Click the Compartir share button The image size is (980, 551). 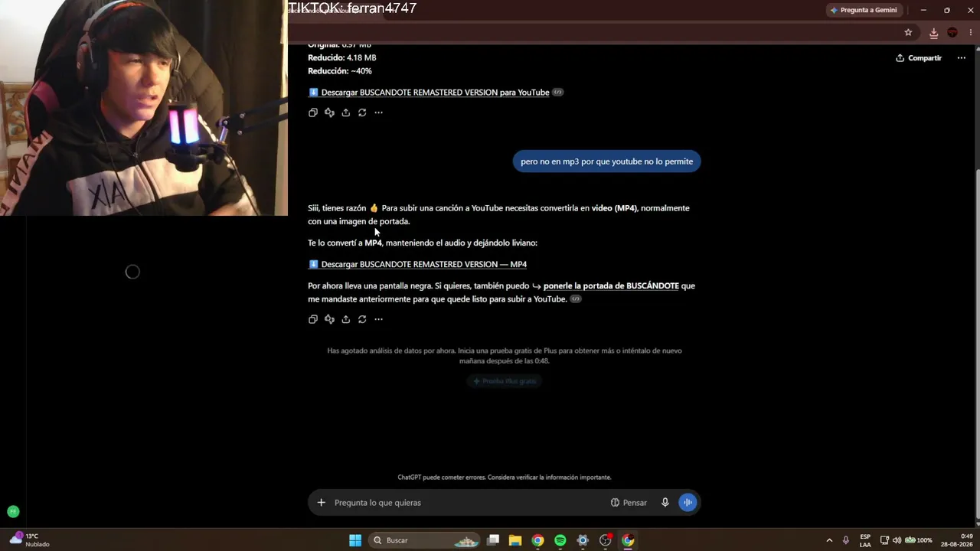pos(919,58)
